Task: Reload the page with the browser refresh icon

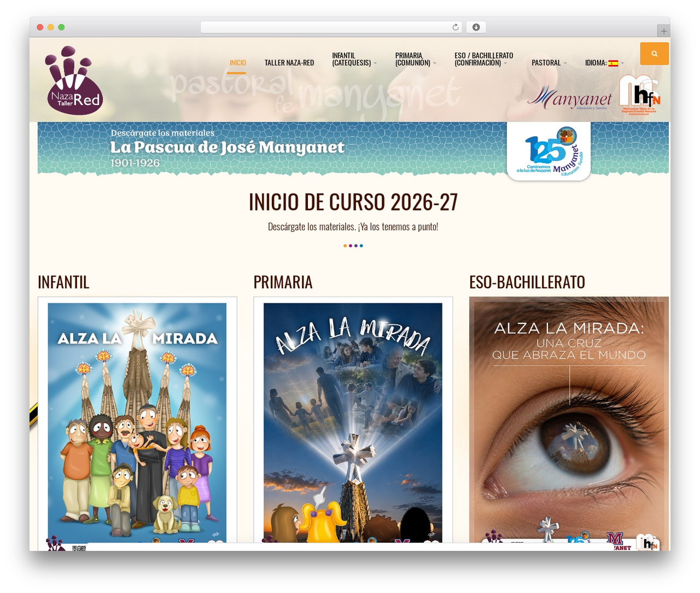Action: pos(455,27)
